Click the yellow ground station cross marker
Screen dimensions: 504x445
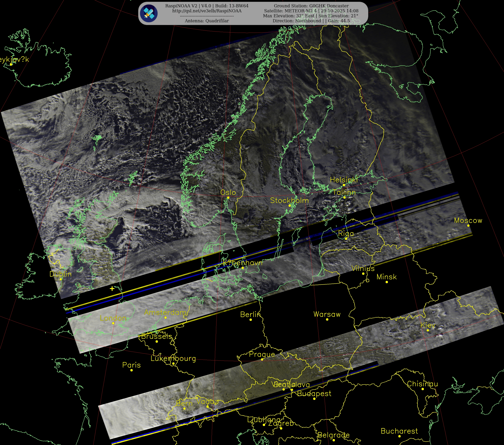point(112,288)
